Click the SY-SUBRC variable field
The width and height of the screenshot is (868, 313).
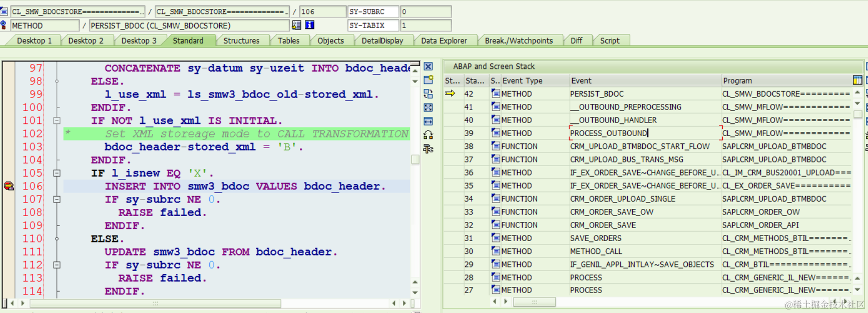[373, 11]
